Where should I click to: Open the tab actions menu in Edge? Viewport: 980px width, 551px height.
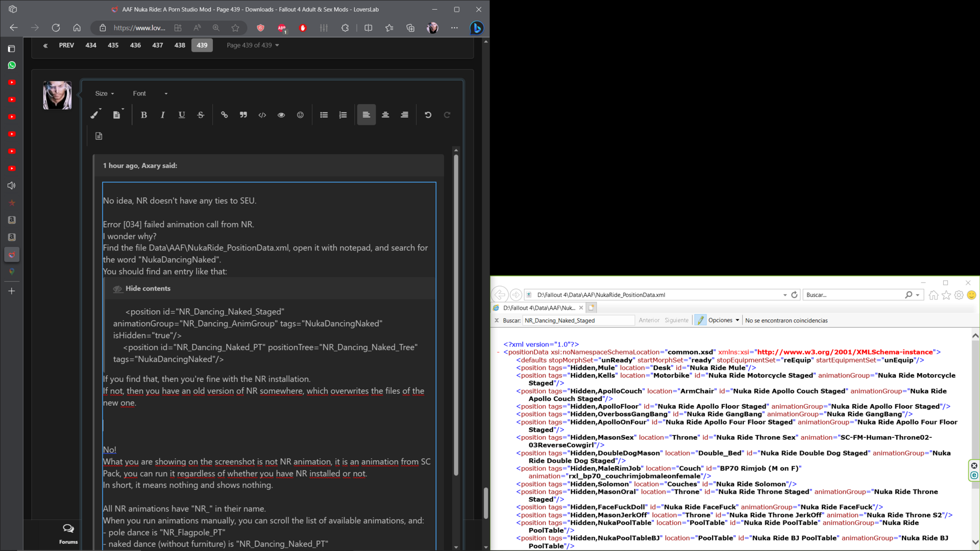pos(12,48)
